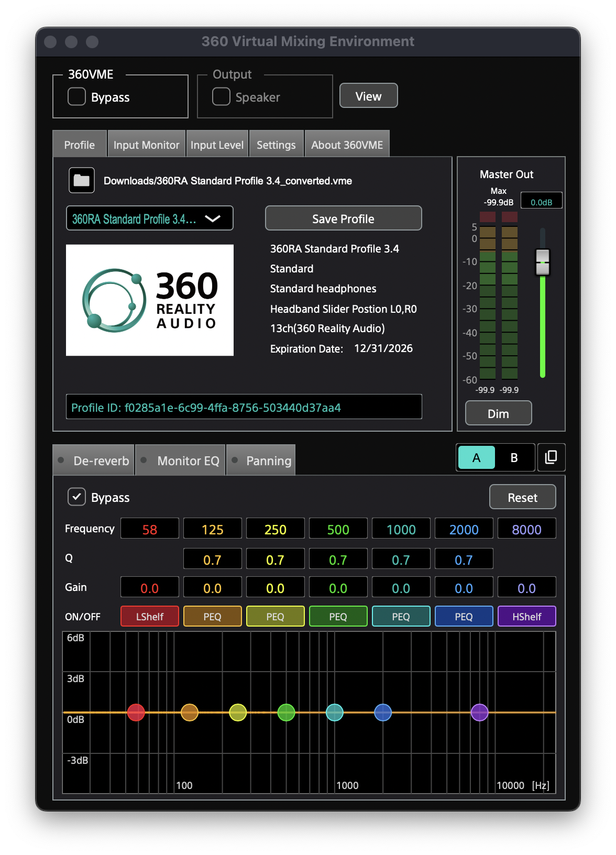The image size is (616, 855).
Task: Select the green 500 Hz EQ node
Action: pos(286,712)
